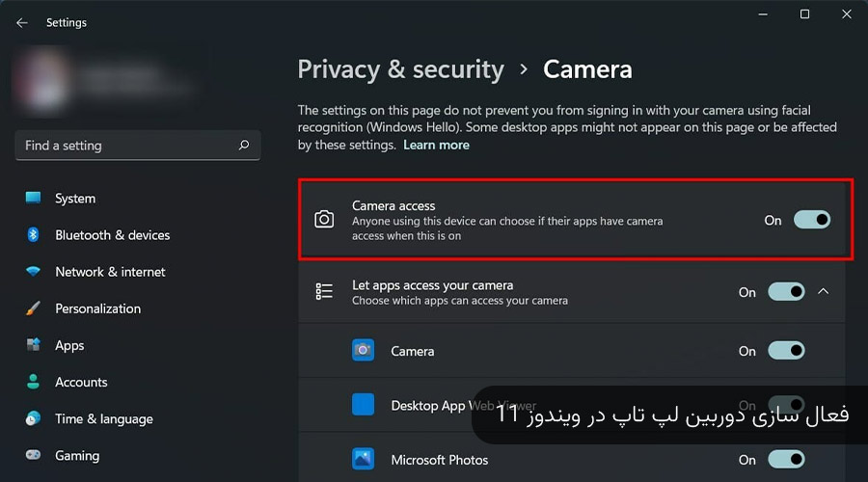The width and height of the screenshot is (868, 482).
Task: Open the Apps settings category
Action: (x=69, y=345)
